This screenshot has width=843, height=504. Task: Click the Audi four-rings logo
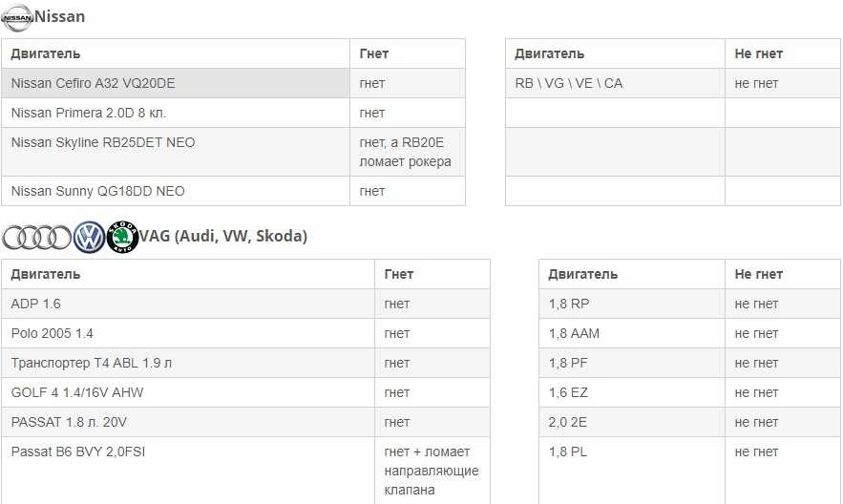(x=36, y=237)
